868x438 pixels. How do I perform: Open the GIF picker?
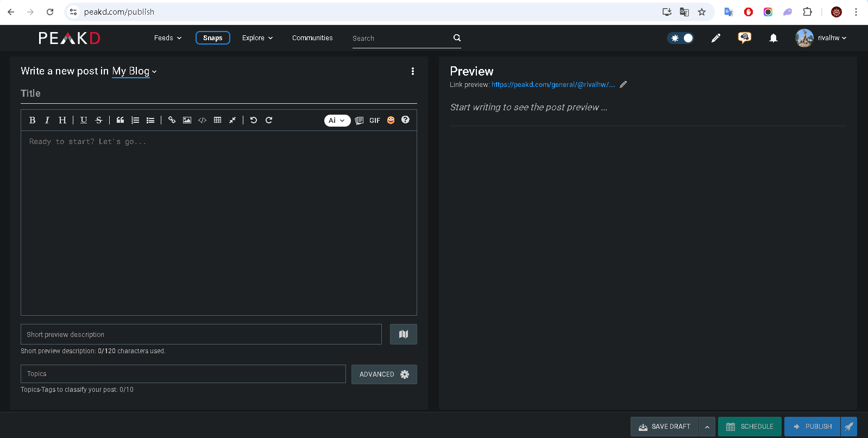375,121
